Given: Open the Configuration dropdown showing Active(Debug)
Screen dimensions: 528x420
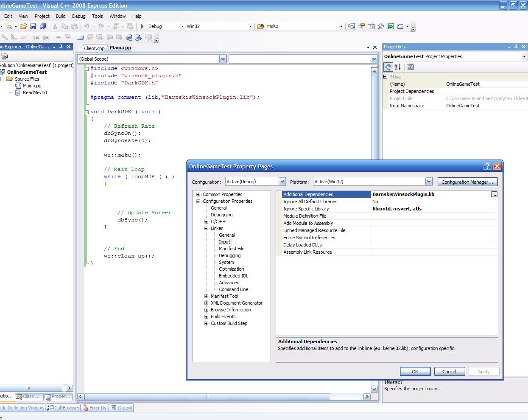Looking at the screenshot, I should coord(282,182).
